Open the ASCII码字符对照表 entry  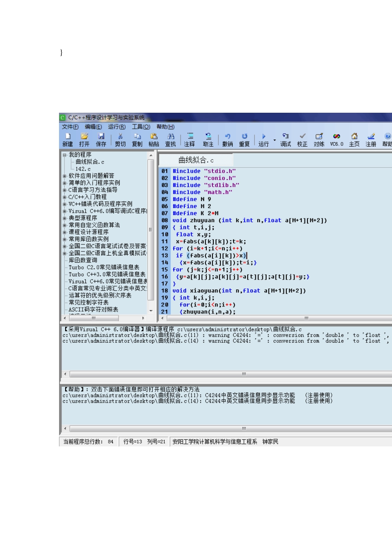click(93, 309)
